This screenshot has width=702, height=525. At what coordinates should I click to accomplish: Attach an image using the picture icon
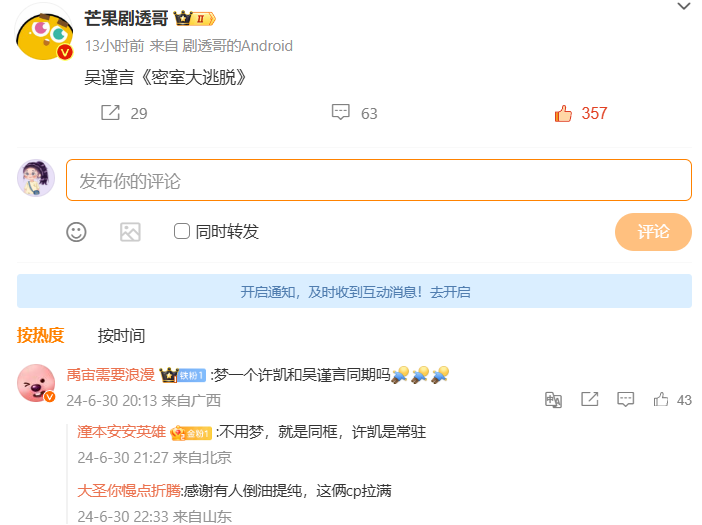pyautogui.click(x=130, y=232)
